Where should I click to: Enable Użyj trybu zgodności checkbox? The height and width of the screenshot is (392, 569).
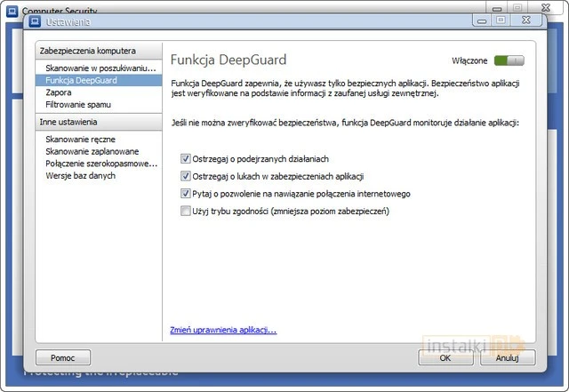186,211
